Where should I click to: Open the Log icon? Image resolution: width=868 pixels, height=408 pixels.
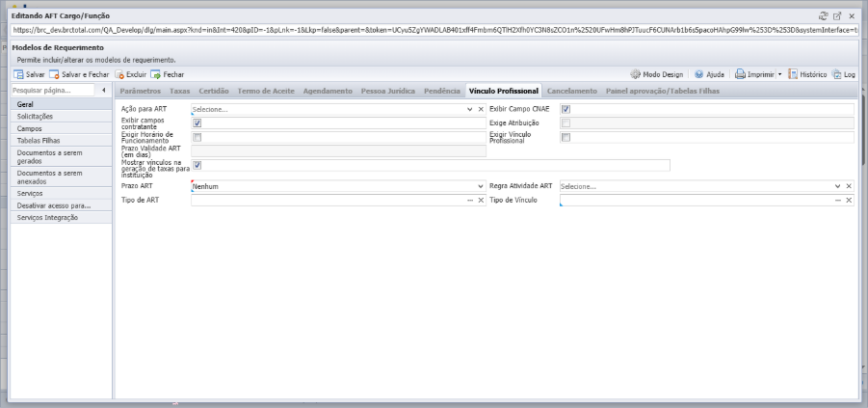(x=836, y=74)
